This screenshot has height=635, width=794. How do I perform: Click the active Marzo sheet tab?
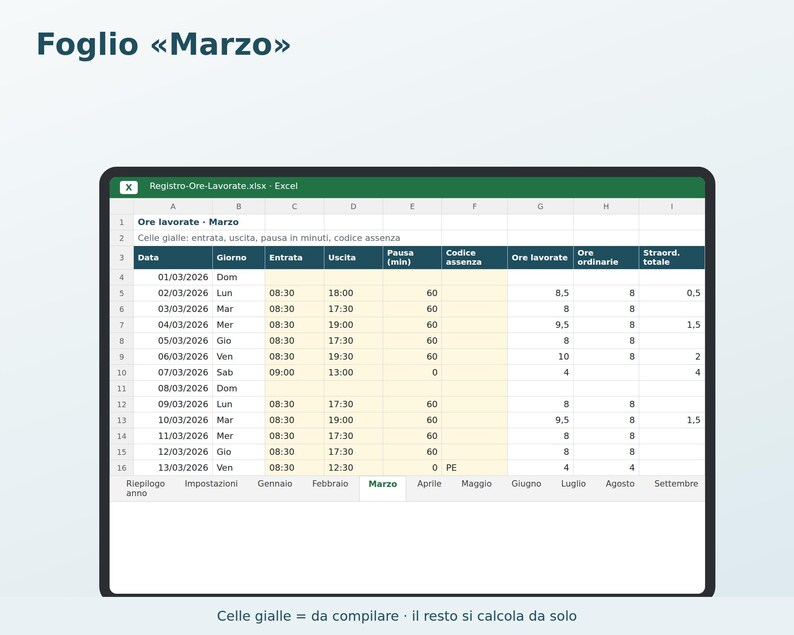[382, 489]
